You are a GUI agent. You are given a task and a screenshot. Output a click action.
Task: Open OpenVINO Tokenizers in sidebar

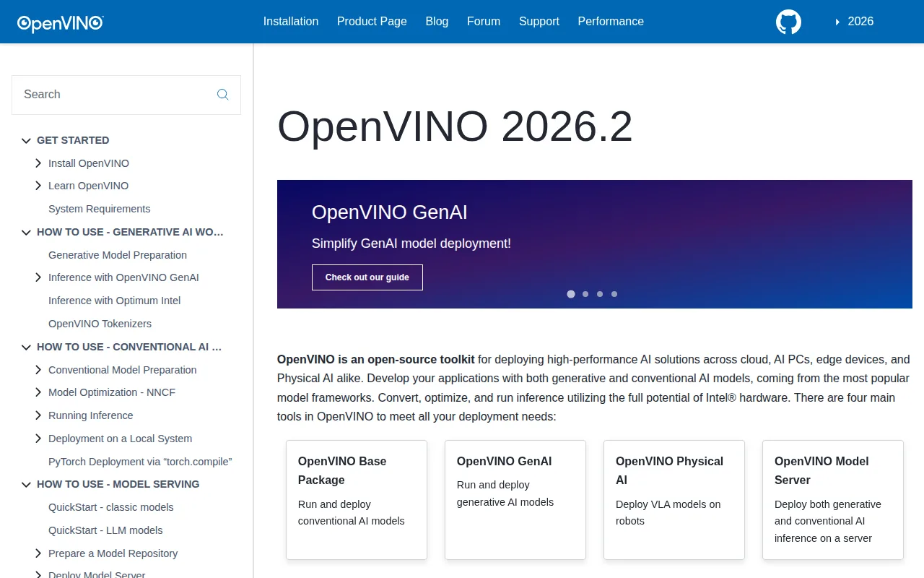pos(100,324)
